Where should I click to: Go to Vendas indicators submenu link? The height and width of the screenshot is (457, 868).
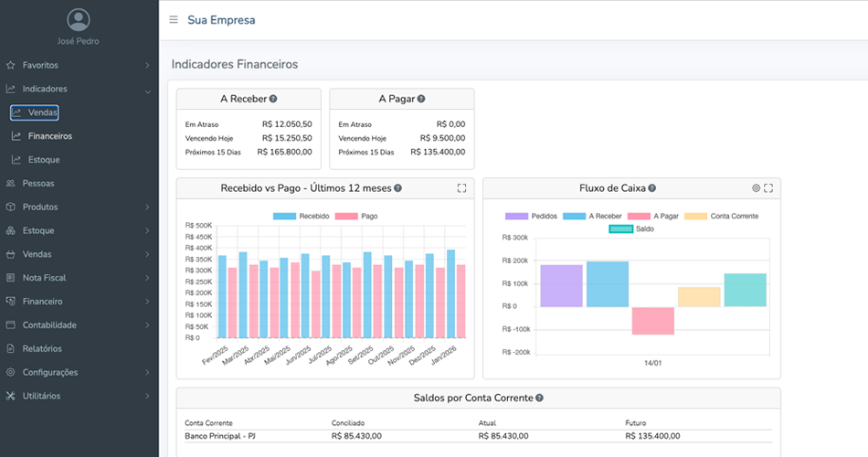[x=42, y=112]
